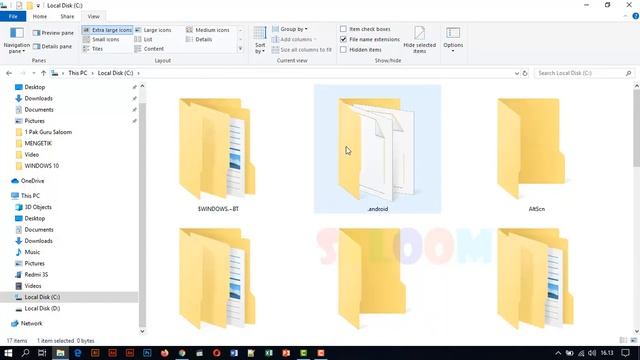The image size is (640, 360).
Task: Open Firefox from taskbar
Action: coord(164,353)
